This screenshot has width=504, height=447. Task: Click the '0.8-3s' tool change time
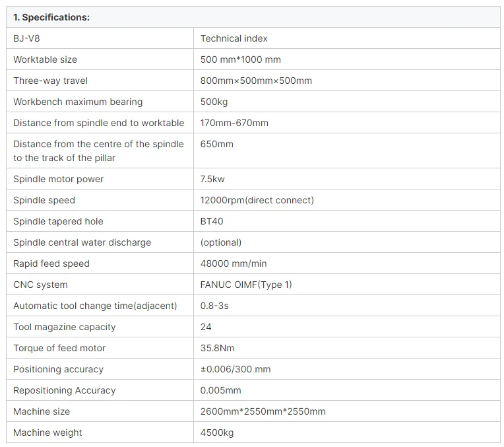[214, 306]
